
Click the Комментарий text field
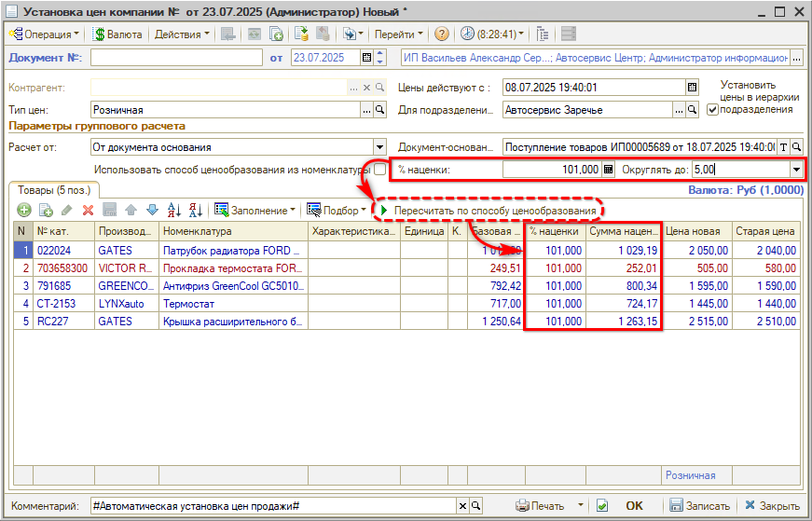[272, 506]
